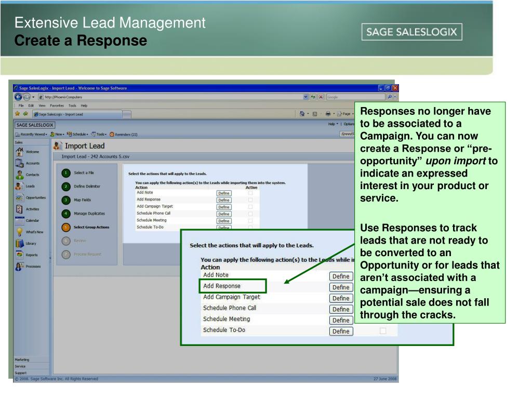Open the Back/Forward recent pages dropdown arrow
The image size is (532, 399).
33,97
